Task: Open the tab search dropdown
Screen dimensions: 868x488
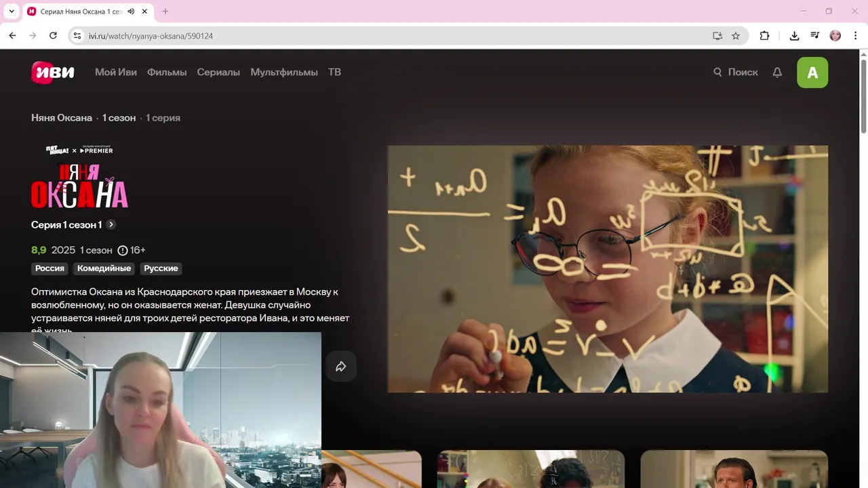Action: (12, 12)
